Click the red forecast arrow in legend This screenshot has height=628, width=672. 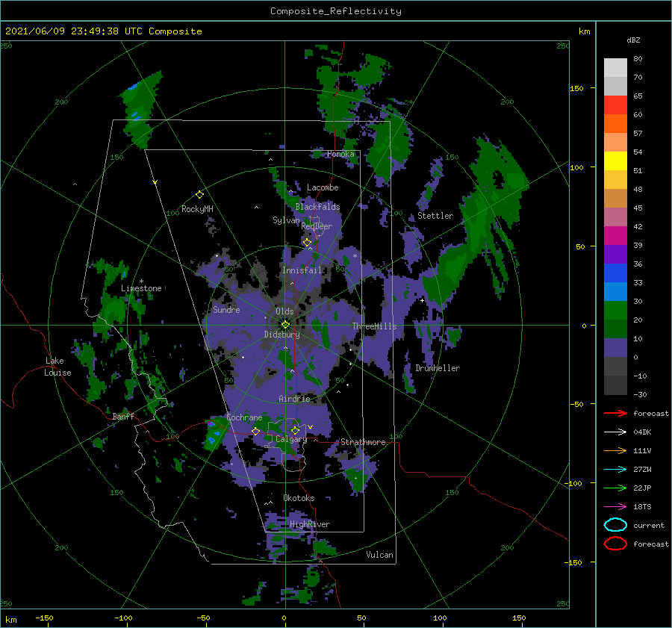click(615, 413)
